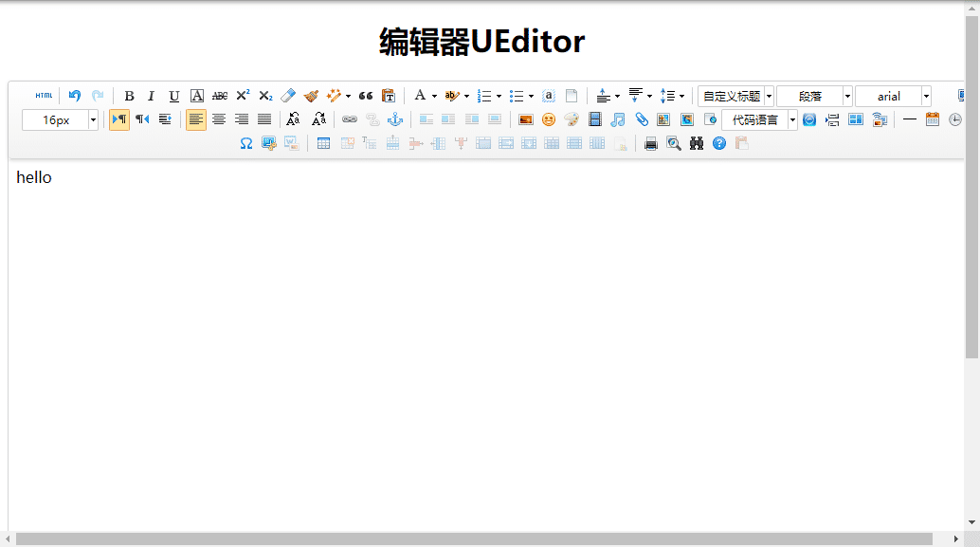Convert text to uppercase
Screen dimensions: 980x547
coord(293,119)
